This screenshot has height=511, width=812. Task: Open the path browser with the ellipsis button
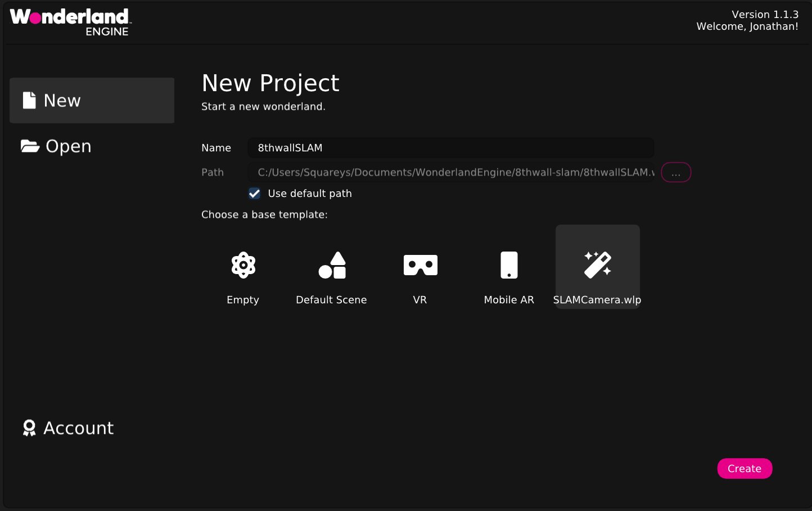(675, 172)
